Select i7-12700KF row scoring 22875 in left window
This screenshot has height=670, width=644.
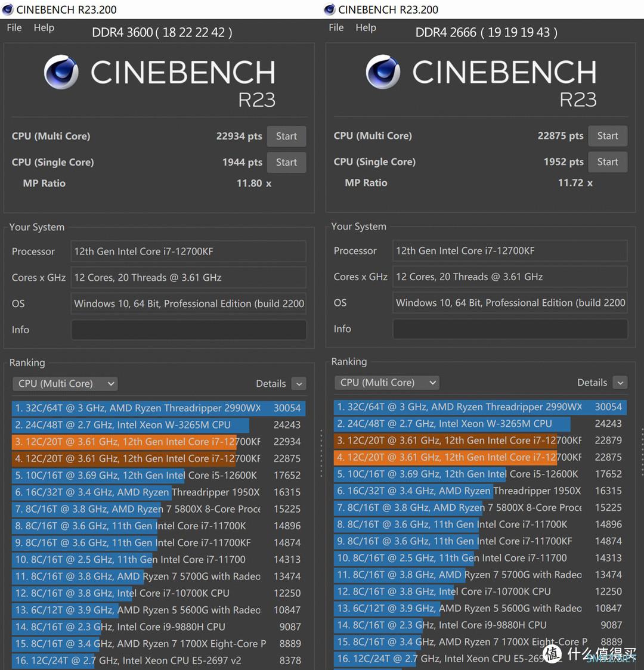159,458
